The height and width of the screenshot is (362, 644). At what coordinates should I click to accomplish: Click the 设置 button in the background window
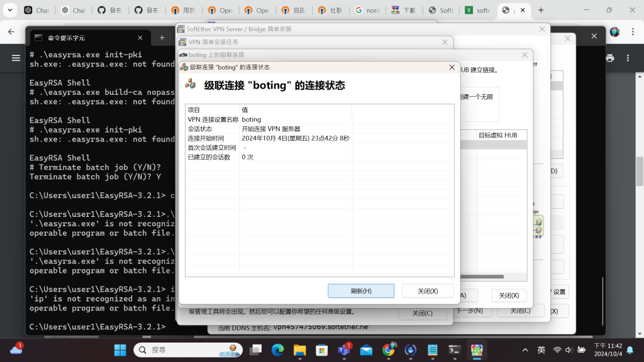(559, 292)
